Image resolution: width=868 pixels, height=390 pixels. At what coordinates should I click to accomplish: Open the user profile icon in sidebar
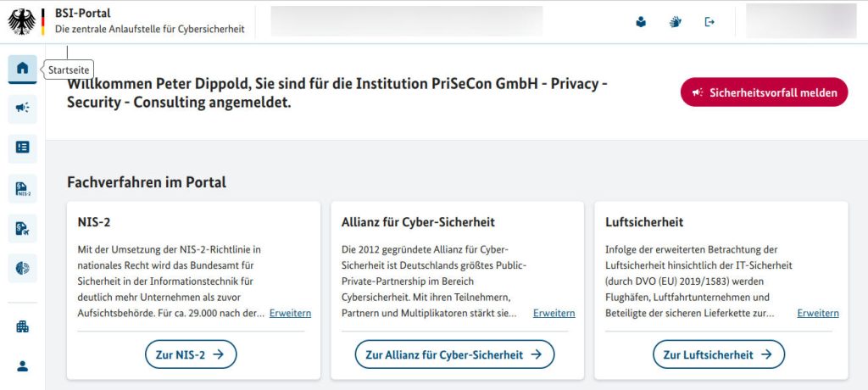22,366
